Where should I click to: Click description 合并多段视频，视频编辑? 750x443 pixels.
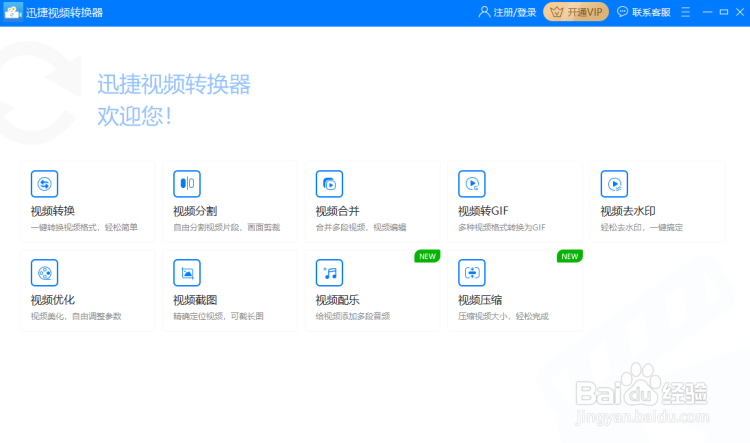click(x=361, y=227)
